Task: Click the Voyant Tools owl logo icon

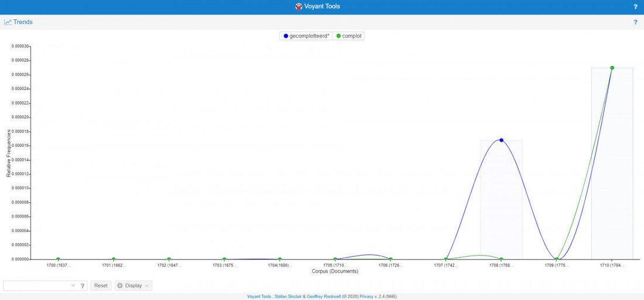Action: (299, 6)
